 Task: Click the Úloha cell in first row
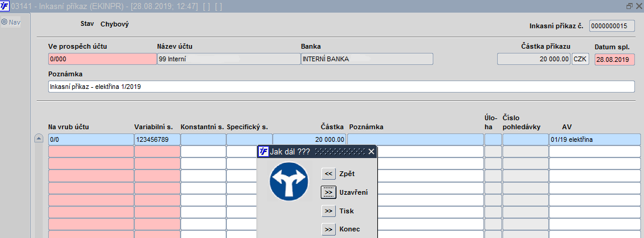[493, 139]
